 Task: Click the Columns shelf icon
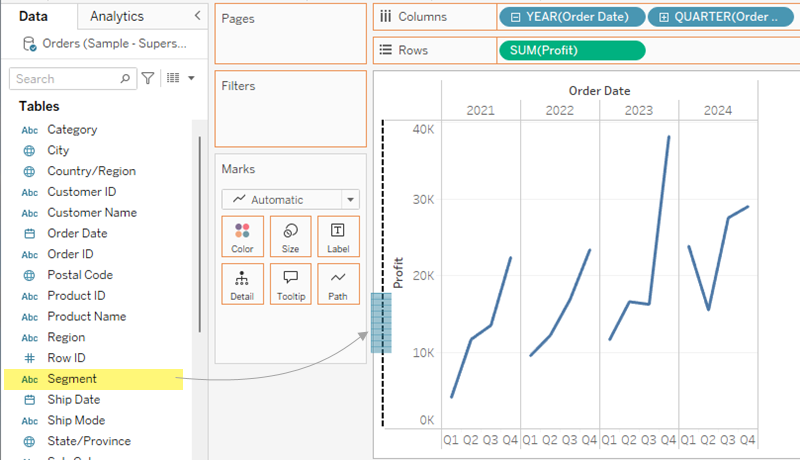tap(386, 16)
